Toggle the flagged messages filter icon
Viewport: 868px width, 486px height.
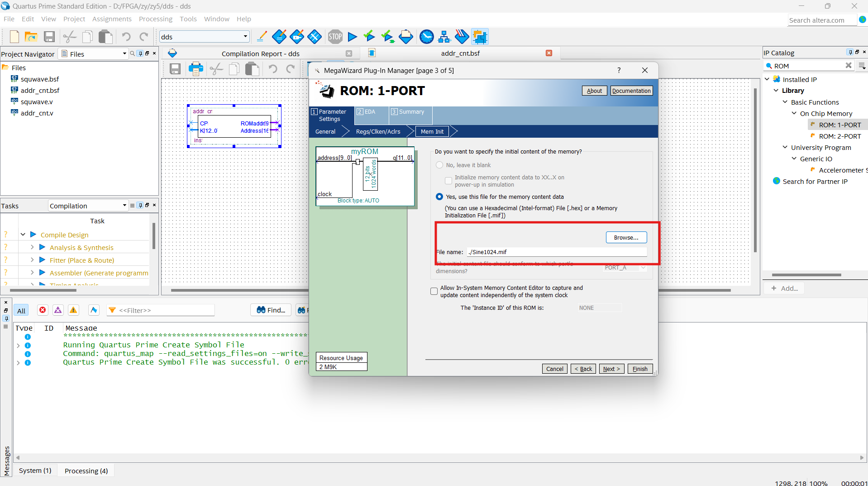coord(94,310)
